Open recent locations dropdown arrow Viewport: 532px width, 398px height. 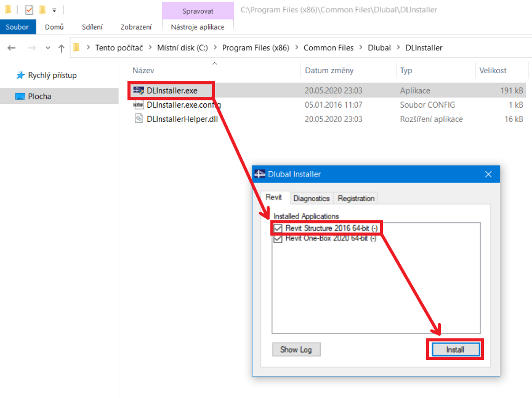pyautogui.click(x=48, y=48)
